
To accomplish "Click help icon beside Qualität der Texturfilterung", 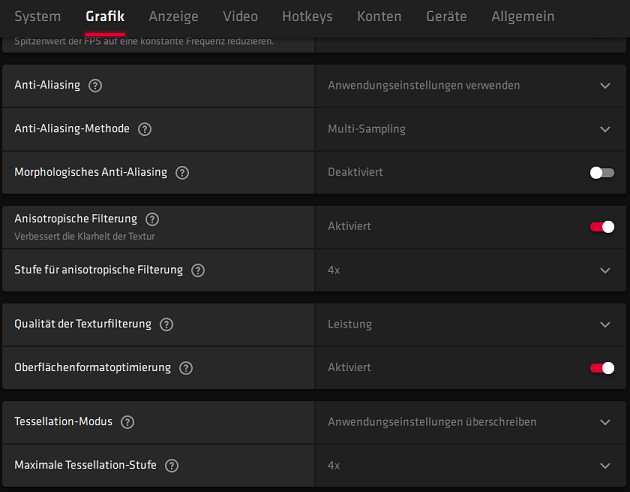I will pos(166,324).
